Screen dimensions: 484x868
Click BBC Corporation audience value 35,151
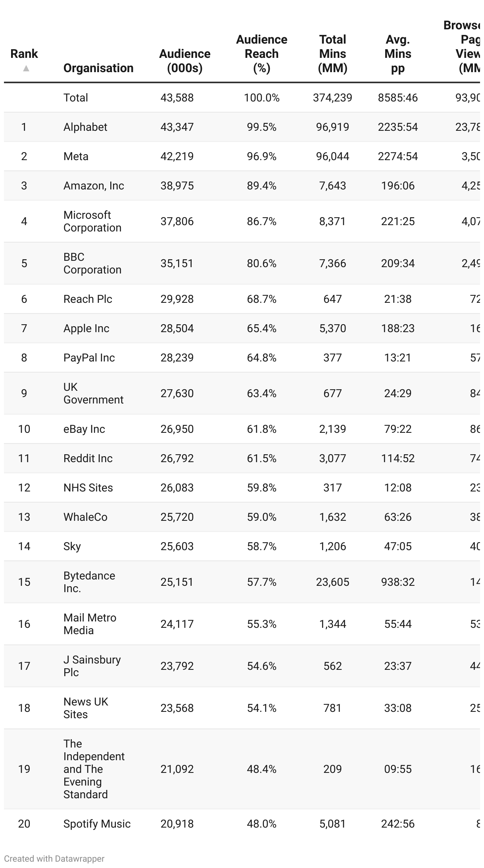[x=177, y=263]
